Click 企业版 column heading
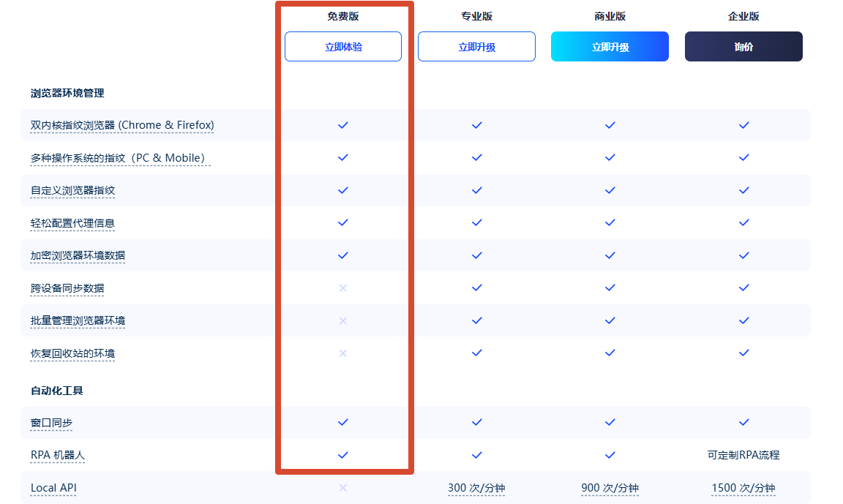Image resolution: width=843 pixels, height=504 pixels. point(743,16)
